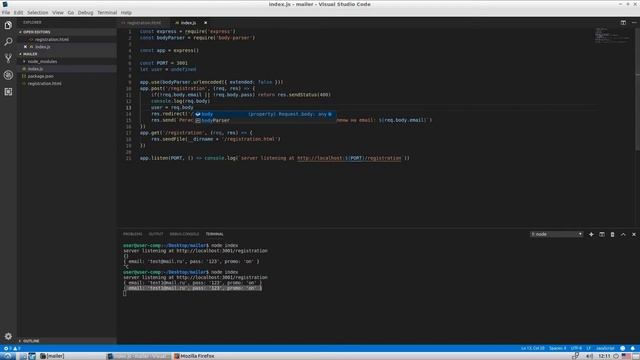The height and width of the screenshot is (360, 640).
Task: Open the terminal selector dropdown showing node
Action: 556,234
